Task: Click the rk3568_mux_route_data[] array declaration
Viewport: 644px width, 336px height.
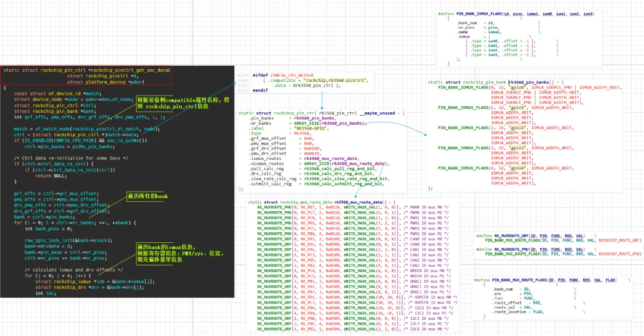Action: (321, 202)
